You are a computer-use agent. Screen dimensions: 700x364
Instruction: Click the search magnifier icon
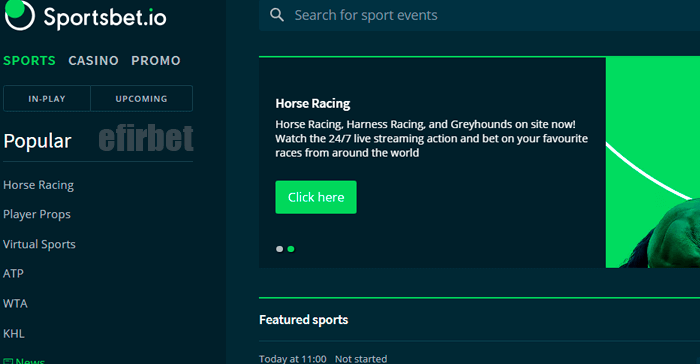tap(277, 15)
